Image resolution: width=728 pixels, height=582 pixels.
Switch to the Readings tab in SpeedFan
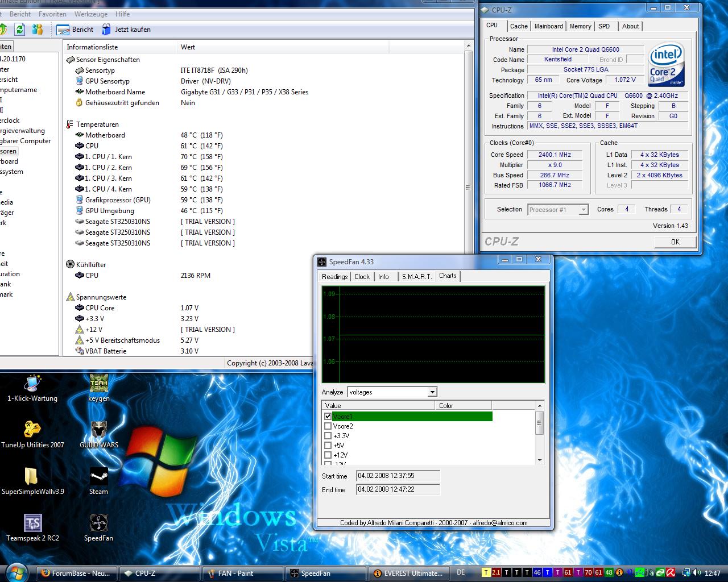pyautogui.click(x=334, y=277)
